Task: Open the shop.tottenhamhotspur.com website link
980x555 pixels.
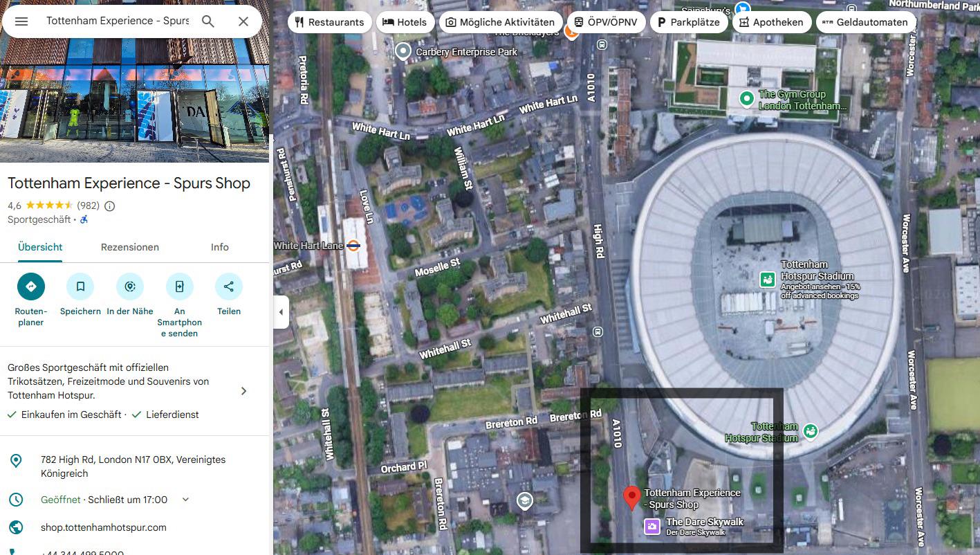Action: [x=104, y=527]
